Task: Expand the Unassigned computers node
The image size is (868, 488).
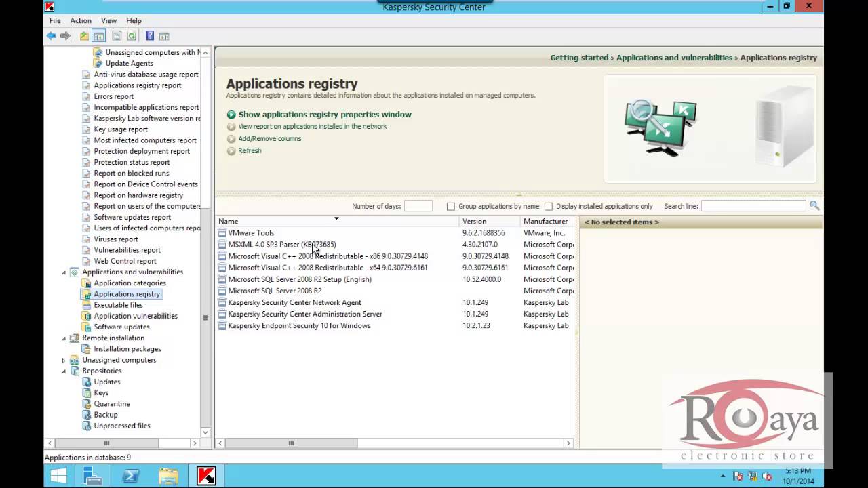Action: 64,360
